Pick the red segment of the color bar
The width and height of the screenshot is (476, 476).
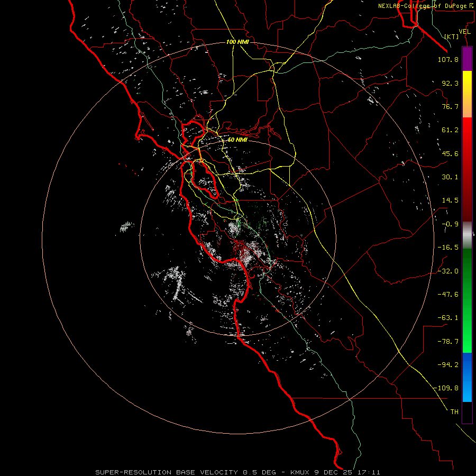coord(467,169)
